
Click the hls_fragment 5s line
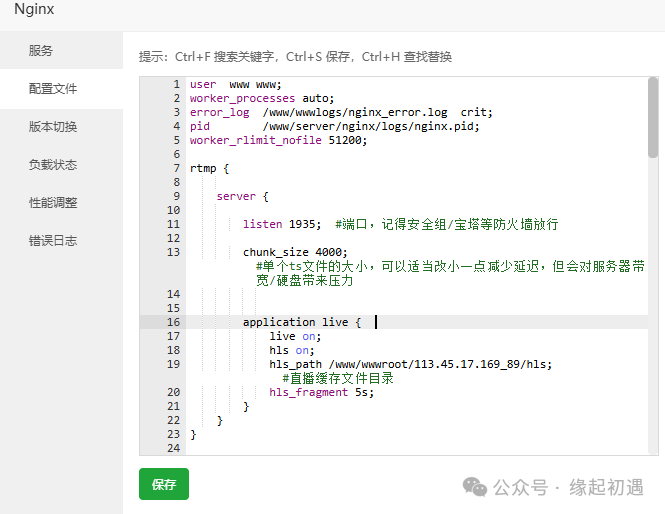(321, 392)
